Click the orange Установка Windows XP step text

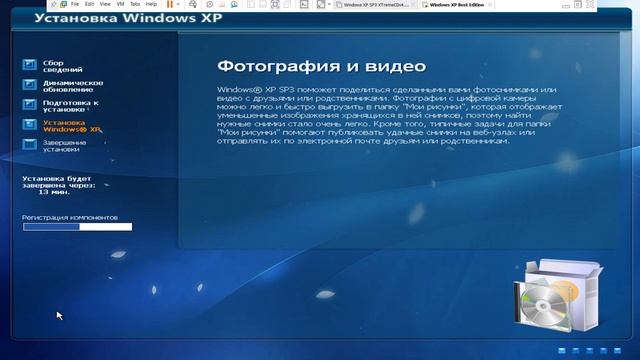coord(72,126)
